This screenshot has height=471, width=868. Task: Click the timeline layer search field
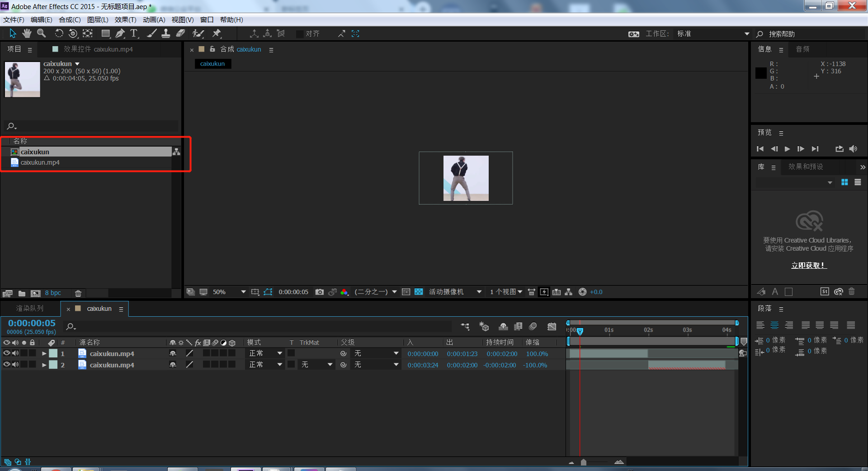pyautogui.click(x=258, y=327)
